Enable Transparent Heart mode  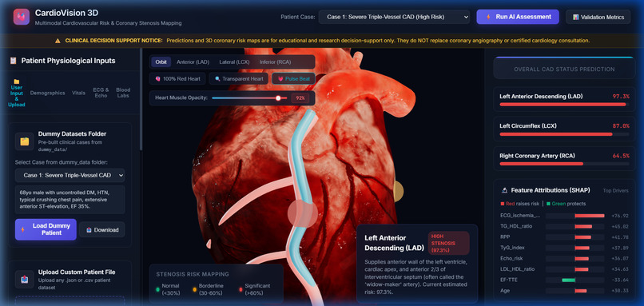click(x=239, y=79)
